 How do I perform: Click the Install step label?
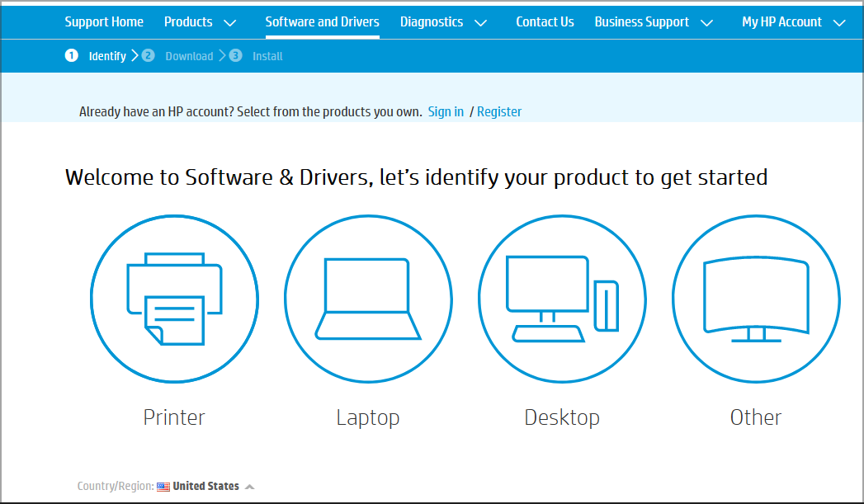pos(268,56)
